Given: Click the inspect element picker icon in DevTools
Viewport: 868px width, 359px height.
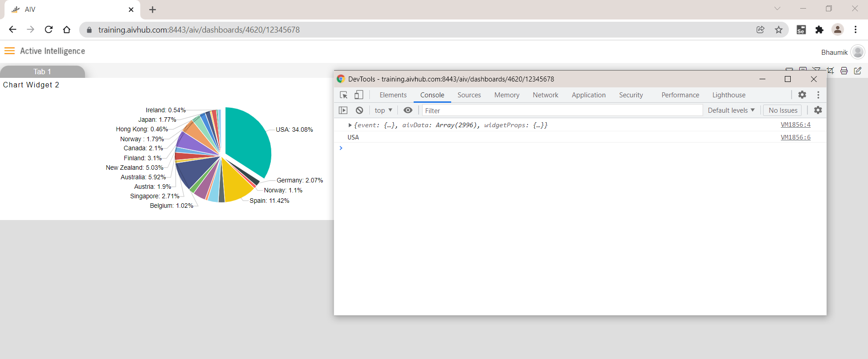Looking at the screenshot, I should [x=344, y=95].
